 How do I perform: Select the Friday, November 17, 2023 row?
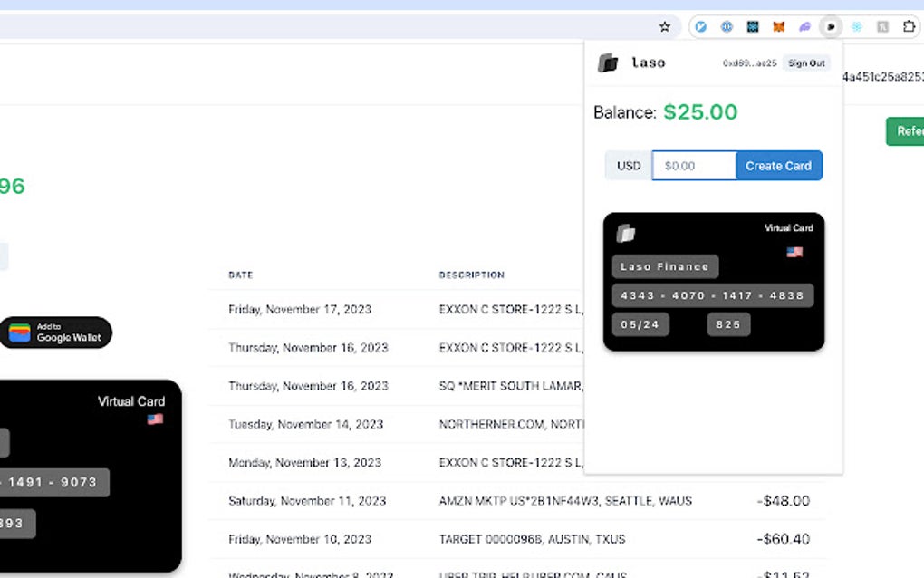(x=396, y=309)
